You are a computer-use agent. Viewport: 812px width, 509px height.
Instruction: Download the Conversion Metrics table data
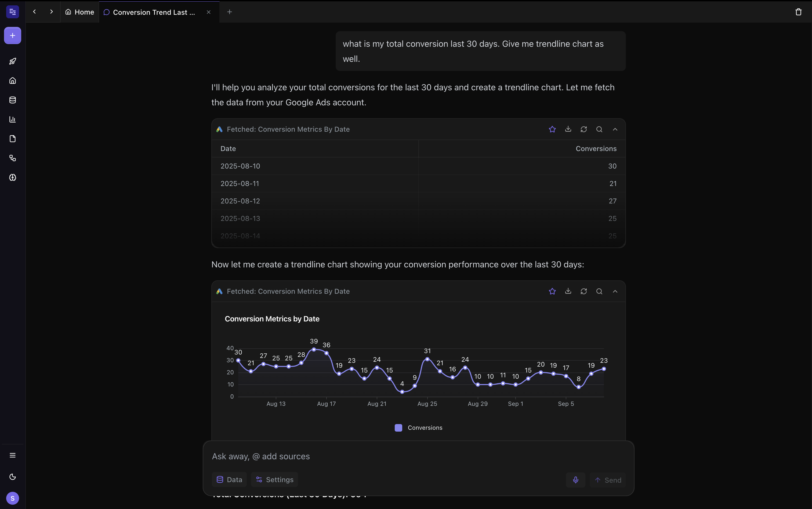[568, 129]
